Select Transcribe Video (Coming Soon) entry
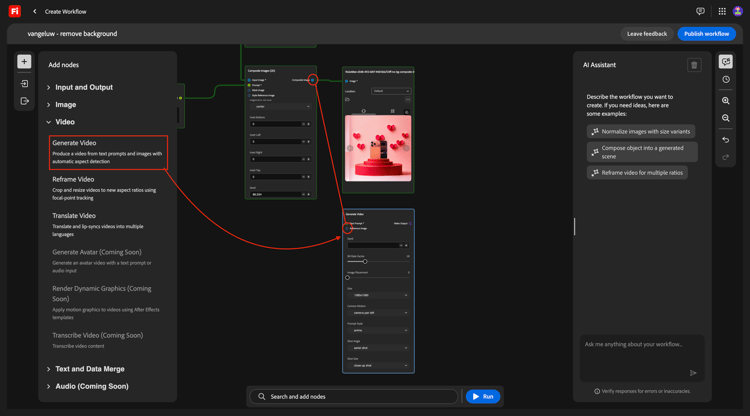The width and height of the screenshot is (750, 416). 108,340
